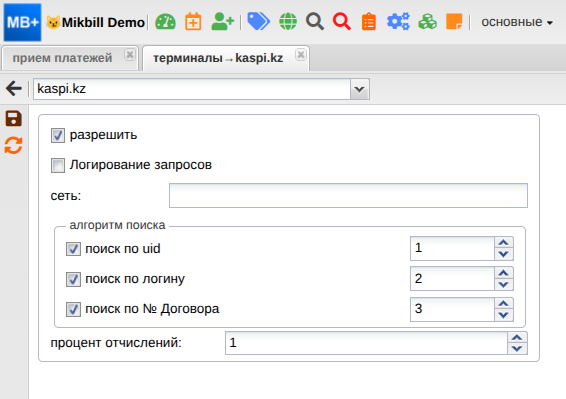Screen dimensions: 566x399
Task: Toggle the поиск по логину checkbox
Action: point(73,279)
